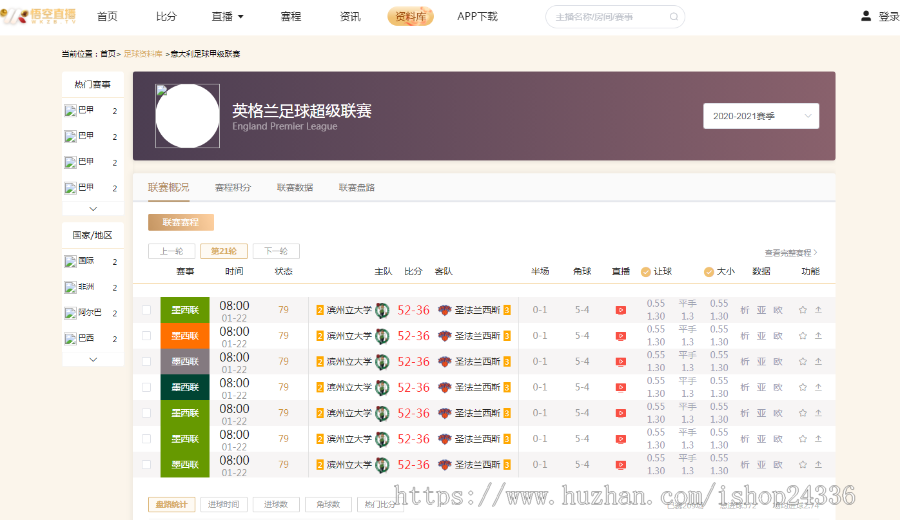Open the APP下载 nav item
The image size is (900, 520).
478,17
